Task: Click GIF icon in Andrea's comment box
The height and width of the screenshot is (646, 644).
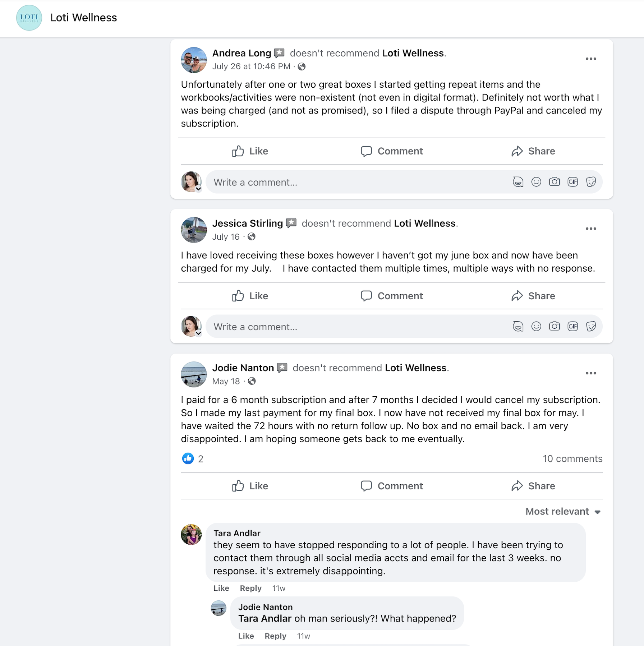Action: [x=573, y=182]
